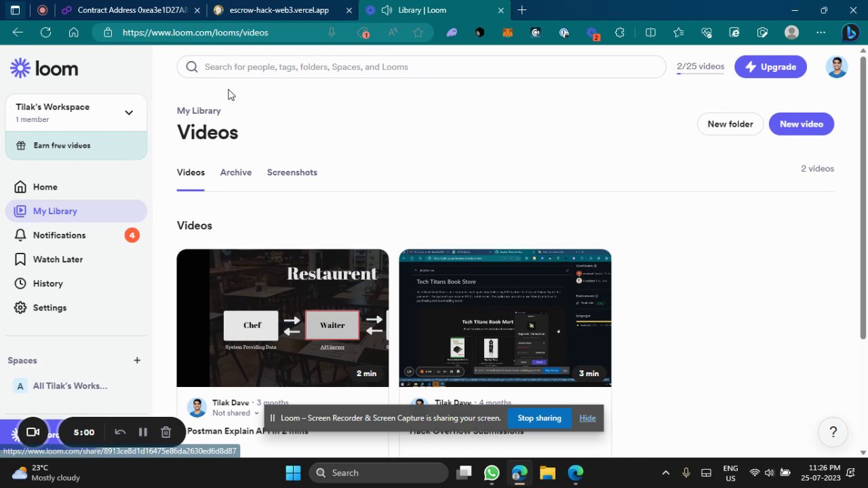
Task: Click the 5:00 recording timer
Action: pos(84,432)
